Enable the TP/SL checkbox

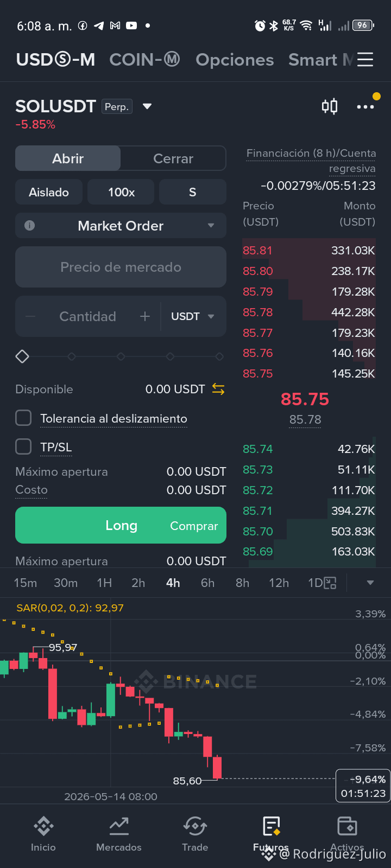click(x=23, y=447)
